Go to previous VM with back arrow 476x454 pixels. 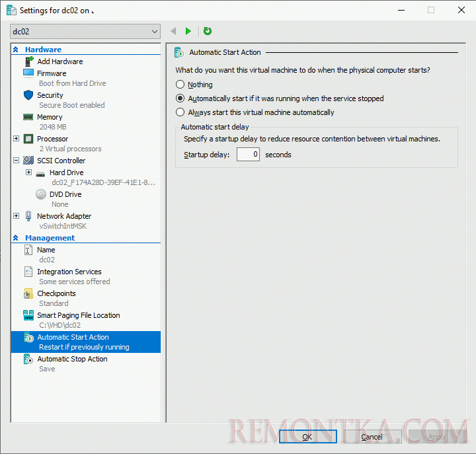click(173, 31)
